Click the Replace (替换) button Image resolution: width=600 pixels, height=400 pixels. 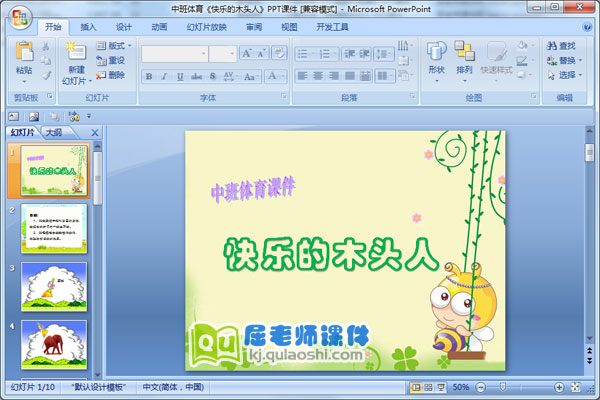point(564,60)
